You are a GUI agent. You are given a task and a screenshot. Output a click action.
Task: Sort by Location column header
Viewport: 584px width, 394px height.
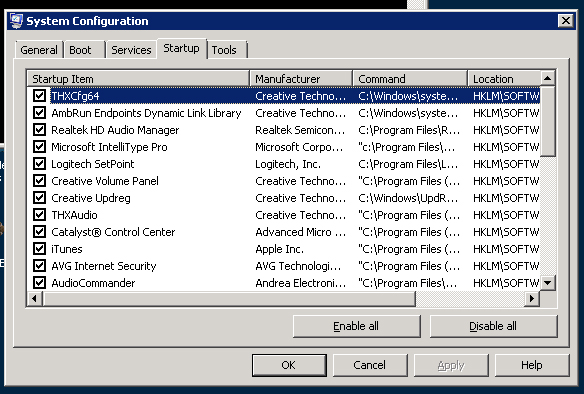504,79
